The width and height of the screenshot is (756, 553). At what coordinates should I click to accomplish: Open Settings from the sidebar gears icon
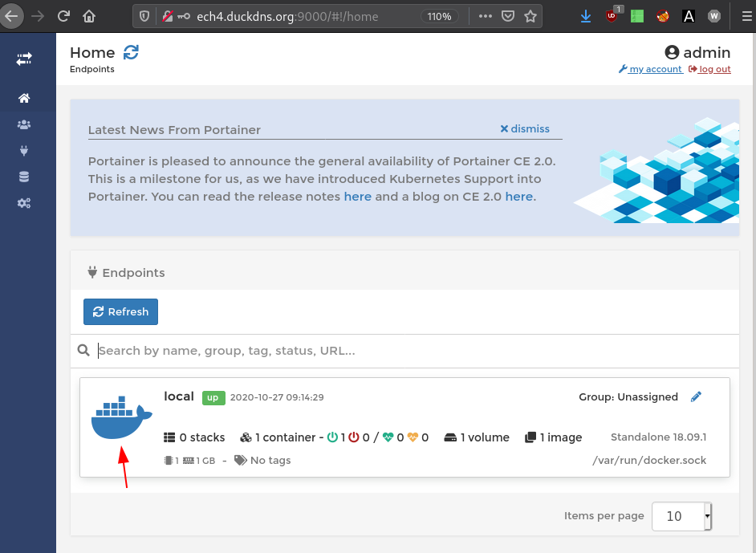24,203
